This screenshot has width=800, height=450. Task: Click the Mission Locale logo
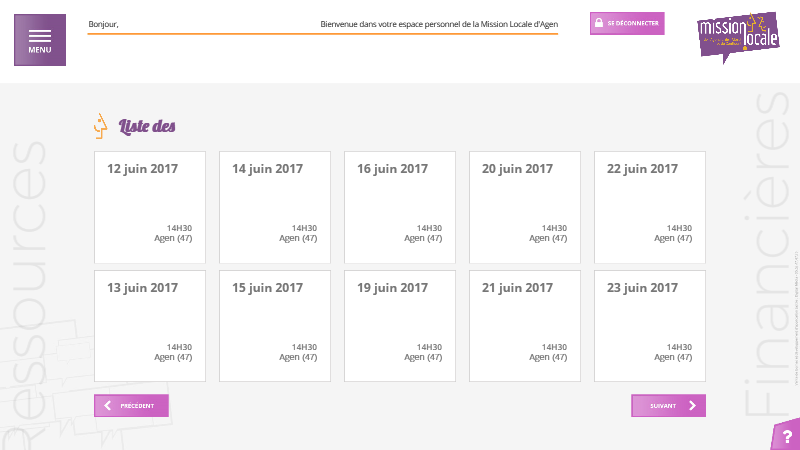pos(738,37)
